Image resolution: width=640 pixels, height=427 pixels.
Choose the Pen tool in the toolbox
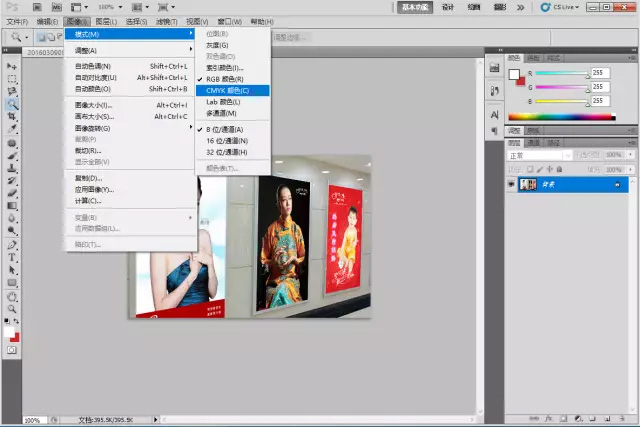(12, 244)
